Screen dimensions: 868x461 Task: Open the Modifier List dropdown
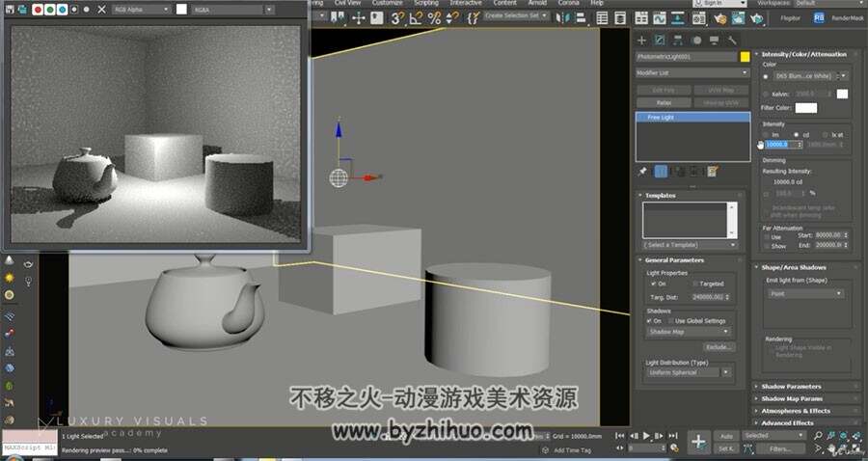[692, 72]
